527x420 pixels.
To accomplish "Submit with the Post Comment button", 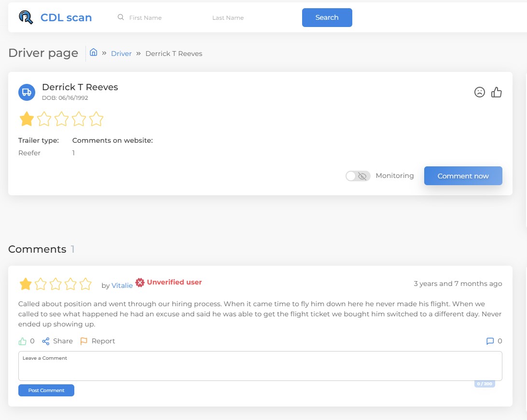I will [46, 391].
